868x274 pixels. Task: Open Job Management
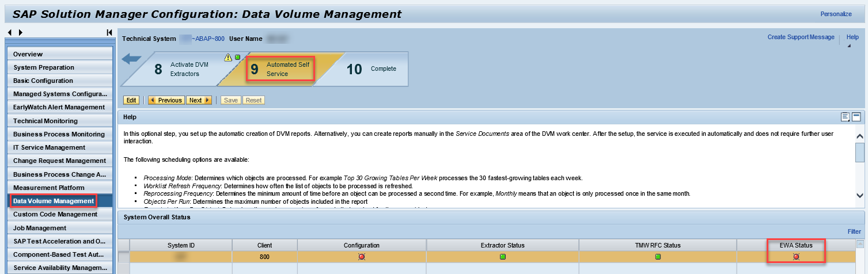(59, 228)
